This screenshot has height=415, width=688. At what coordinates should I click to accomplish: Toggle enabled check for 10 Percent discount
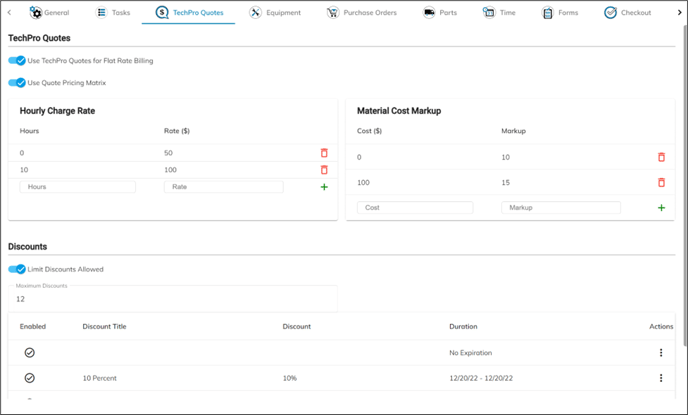coord(29,378)
